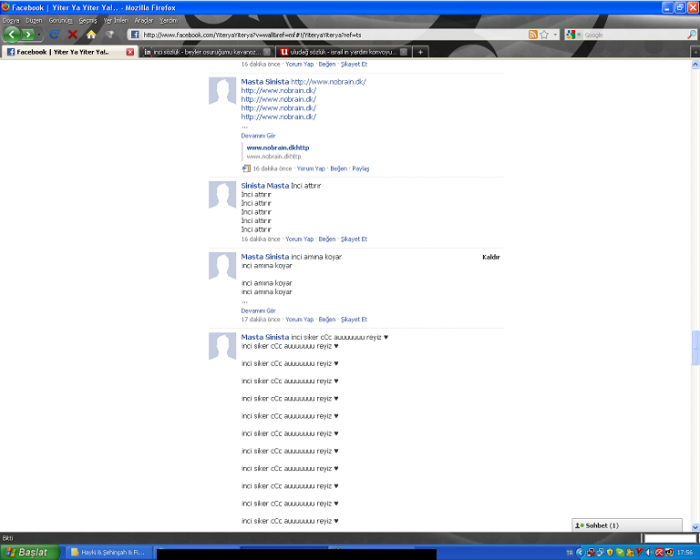Expand 'Devamını Gör' under nobrain.dk post

coord(258,135)
